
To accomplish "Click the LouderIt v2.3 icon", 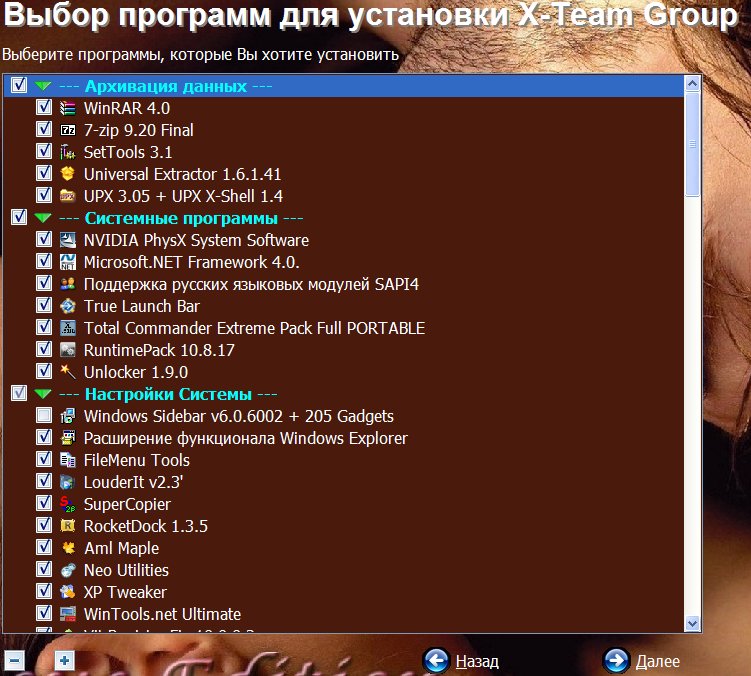I will [68, 482].
